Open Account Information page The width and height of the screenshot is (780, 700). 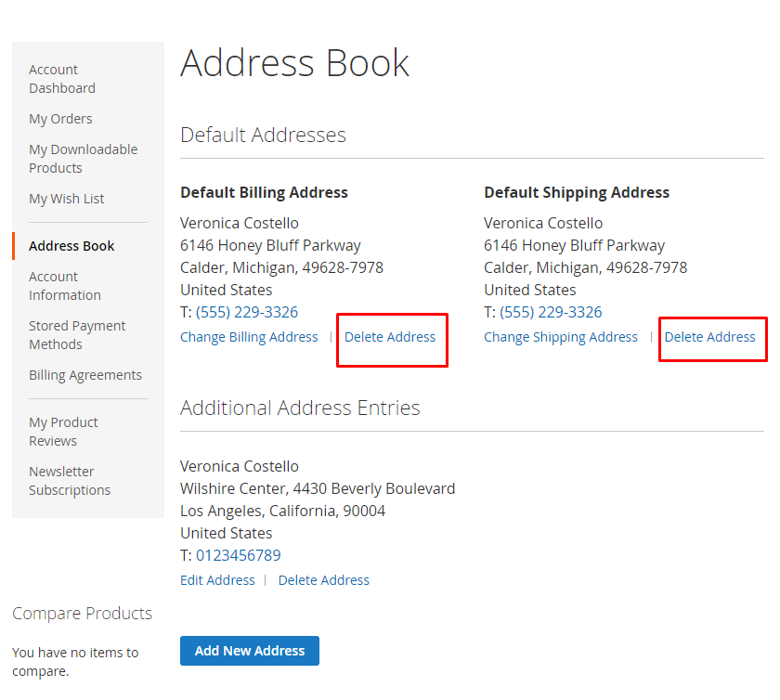tap(65, 286)
